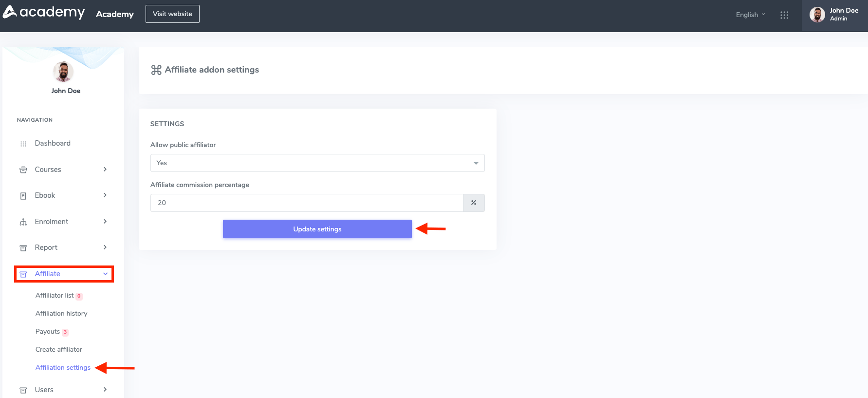The image size is (868, 398).
Task: Open Affiliation history in sidebar
Action: coord(61,314)
